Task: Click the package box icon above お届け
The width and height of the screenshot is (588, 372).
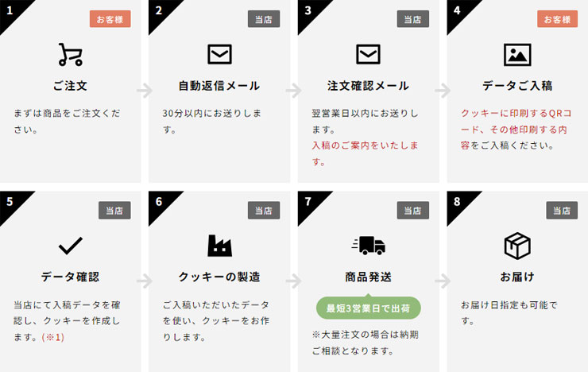Action: pyautogui.click(x=517, y=246)
